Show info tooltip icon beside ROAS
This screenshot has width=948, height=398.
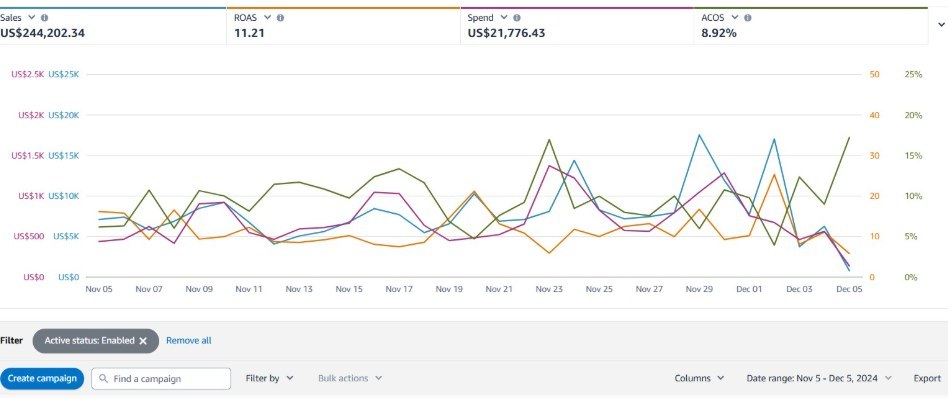[280, 18]
